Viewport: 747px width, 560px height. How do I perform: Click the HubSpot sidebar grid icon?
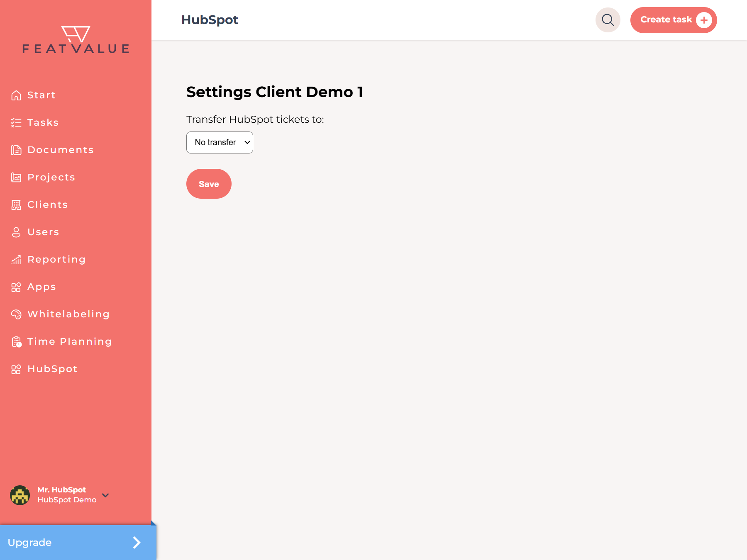coord(16,369)
